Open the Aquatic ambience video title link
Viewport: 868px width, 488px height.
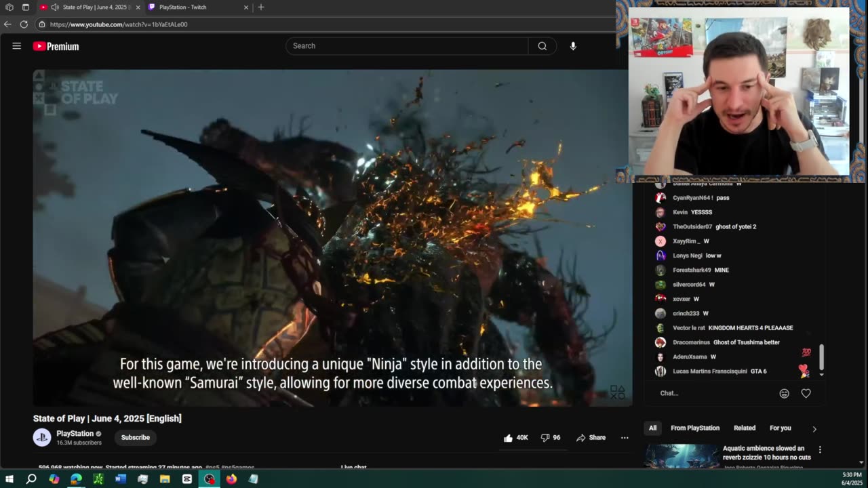pyautogui.click(x=767, y=453)
